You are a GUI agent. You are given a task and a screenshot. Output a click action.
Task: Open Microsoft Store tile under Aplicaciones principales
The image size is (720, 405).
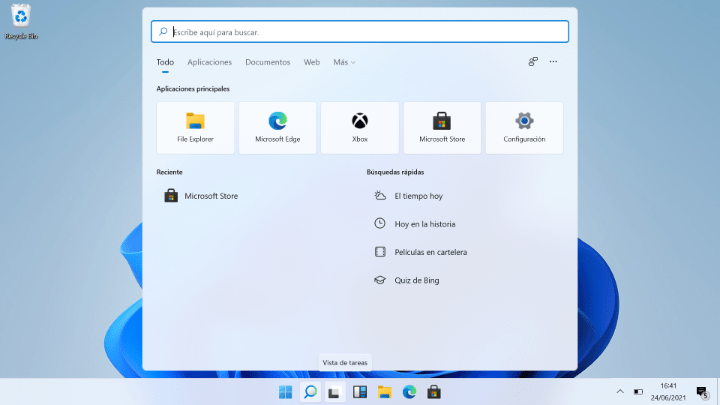point(442,128)
